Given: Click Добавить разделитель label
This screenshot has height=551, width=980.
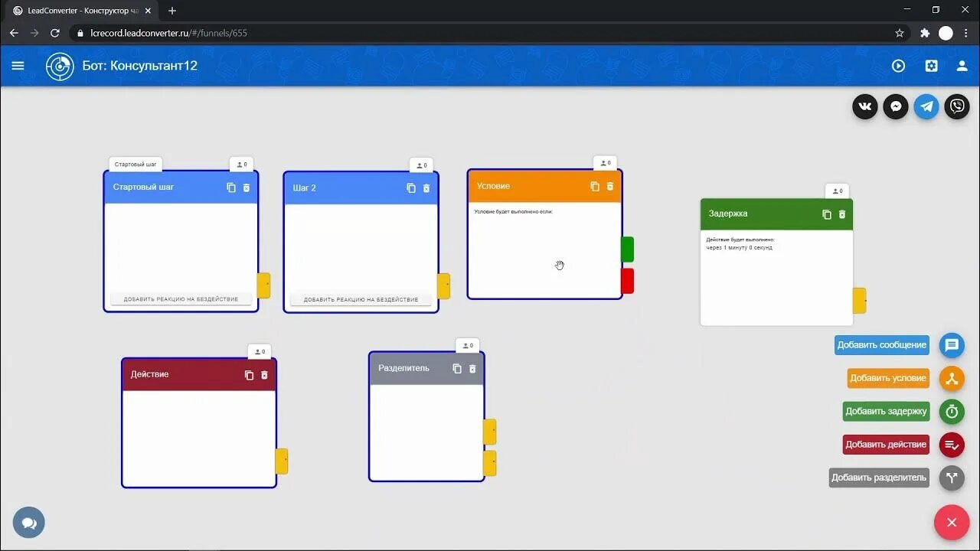Looking at the screenshot, I should (879, 478).
